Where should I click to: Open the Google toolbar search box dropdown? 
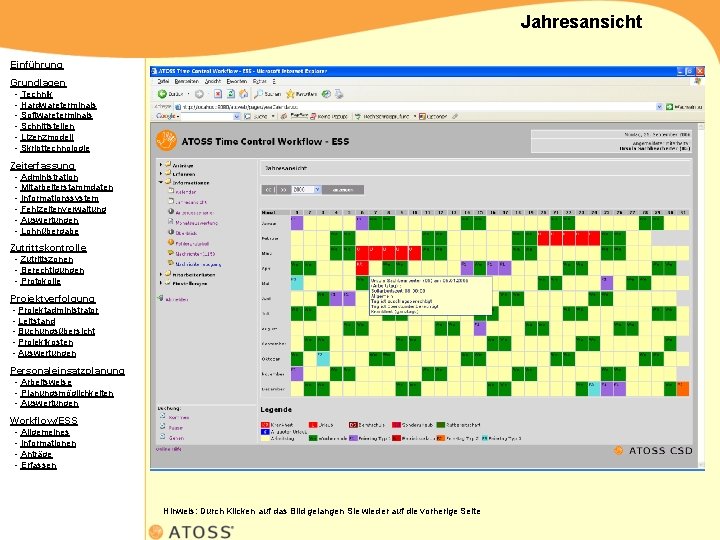click(237, 117)
